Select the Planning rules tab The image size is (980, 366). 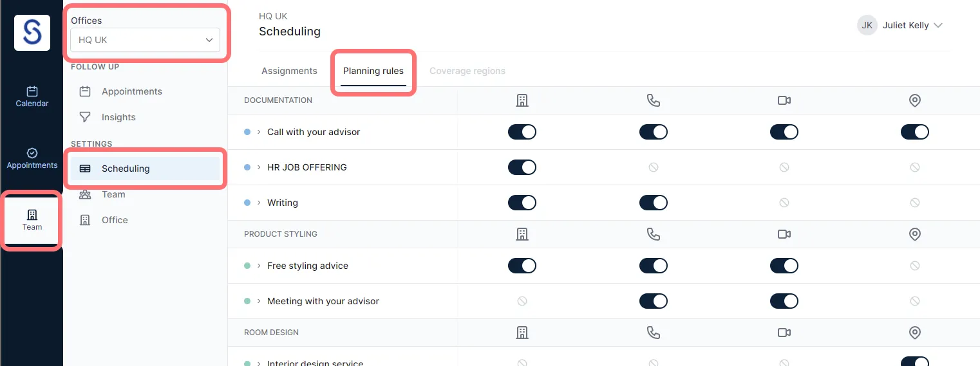(x=373, y=71)
